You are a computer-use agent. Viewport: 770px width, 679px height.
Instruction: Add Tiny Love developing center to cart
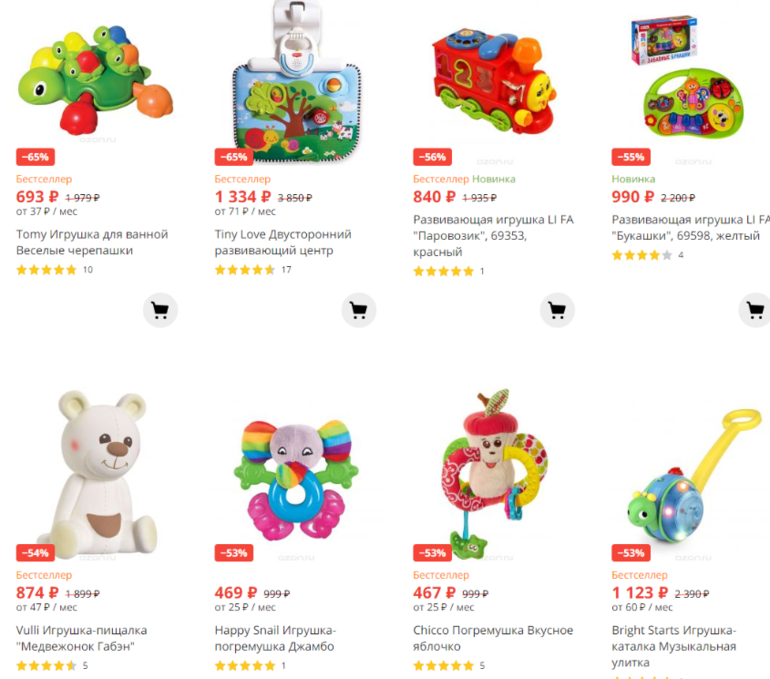358,310
